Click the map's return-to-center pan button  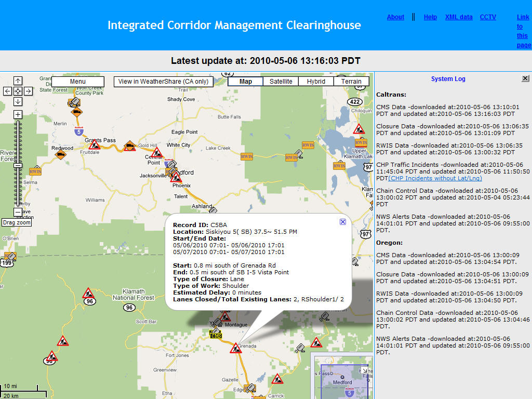coord(18,91)
